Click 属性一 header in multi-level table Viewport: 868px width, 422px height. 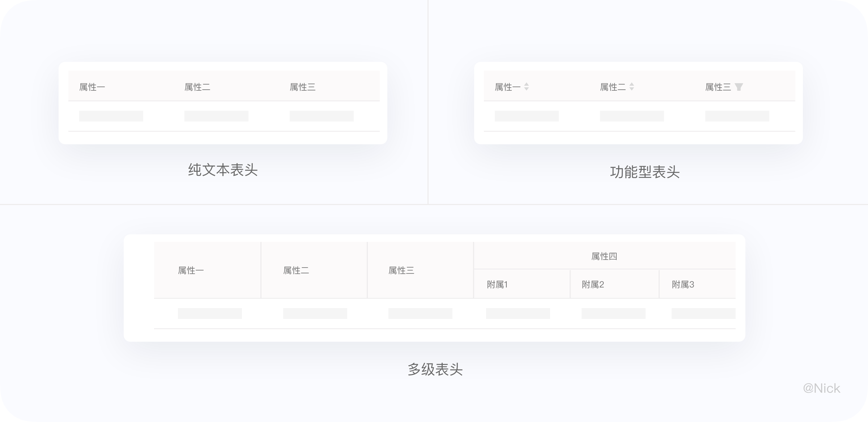(191, 270)
